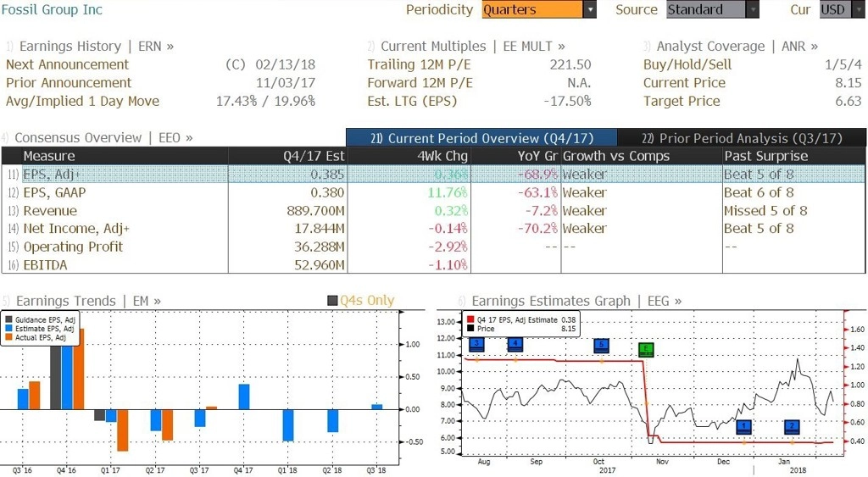This screenshot has height=477, width=868.
Task: Open Earnings Trends EM section
Action: pos(82,301)
